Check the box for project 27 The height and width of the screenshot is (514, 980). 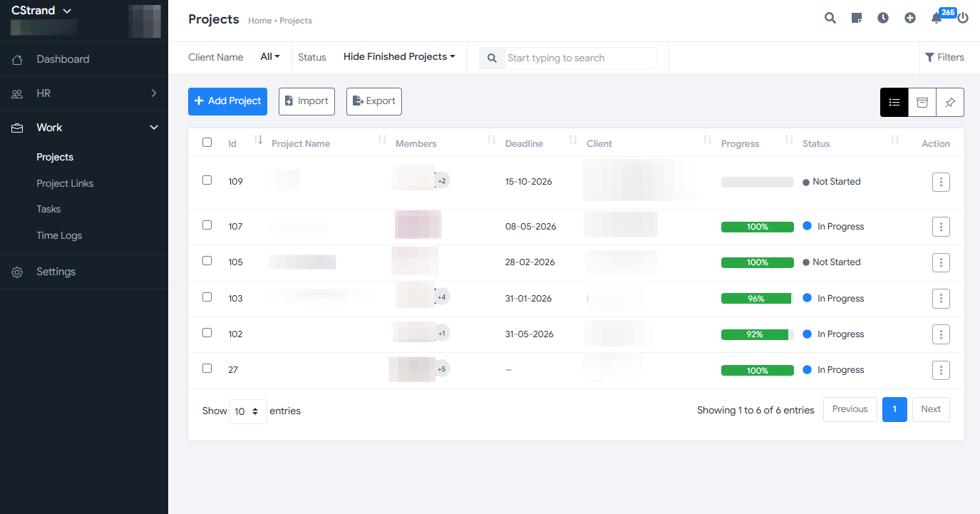(x=207, y=368)
